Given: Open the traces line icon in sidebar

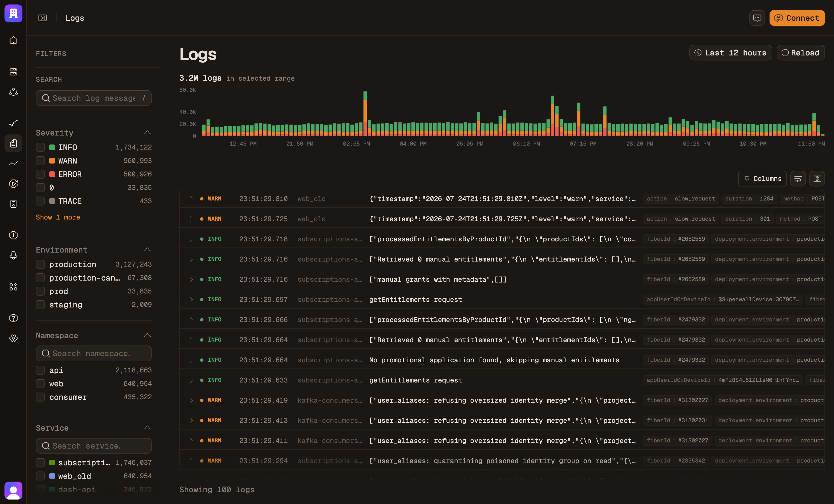Looking at the screenshot, I should [x=13, y=123].
